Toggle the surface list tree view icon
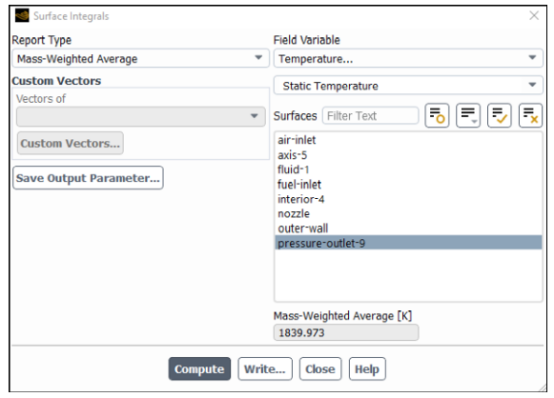 point(437,116)
